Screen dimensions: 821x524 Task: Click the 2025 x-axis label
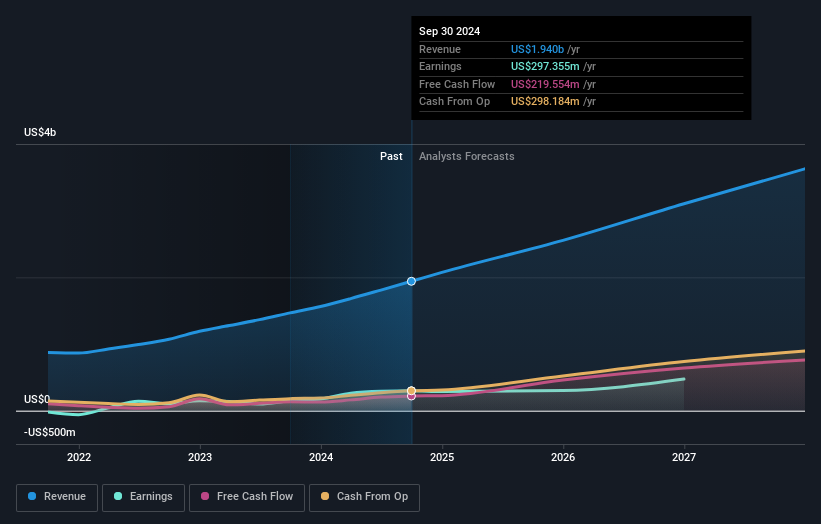tap(442, 457)
